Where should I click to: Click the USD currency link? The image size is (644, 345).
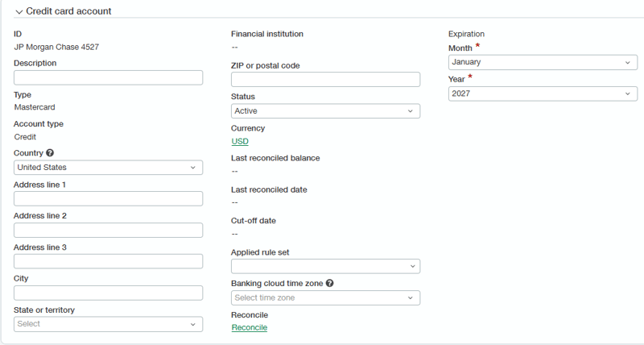click(x=240, y=141)
